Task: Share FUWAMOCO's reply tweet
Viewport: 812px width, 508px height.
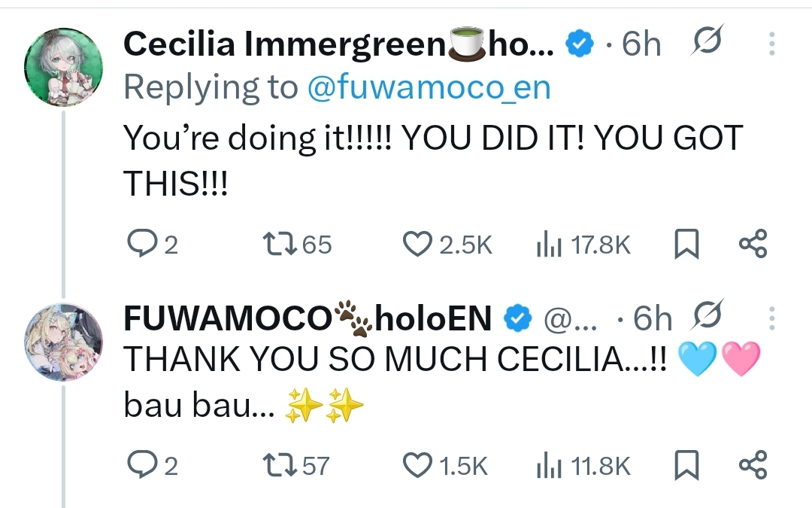Action: [x=753, y=466]
